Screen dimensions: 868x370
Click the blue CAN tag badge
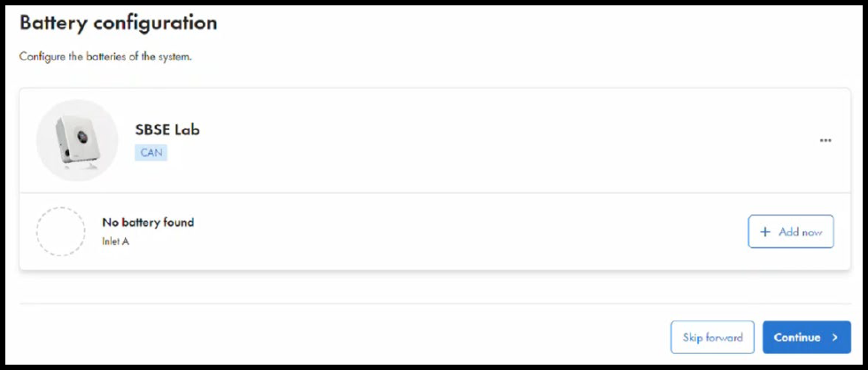(x=151, y=152)
